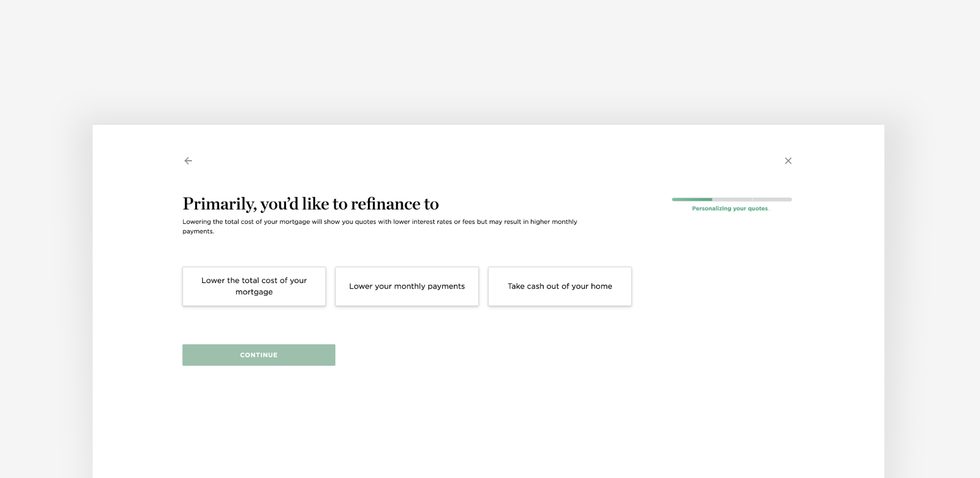The height and width of the screenshot is (478, 980).
Task: Return to the previous question
Action: pos(188,161)
